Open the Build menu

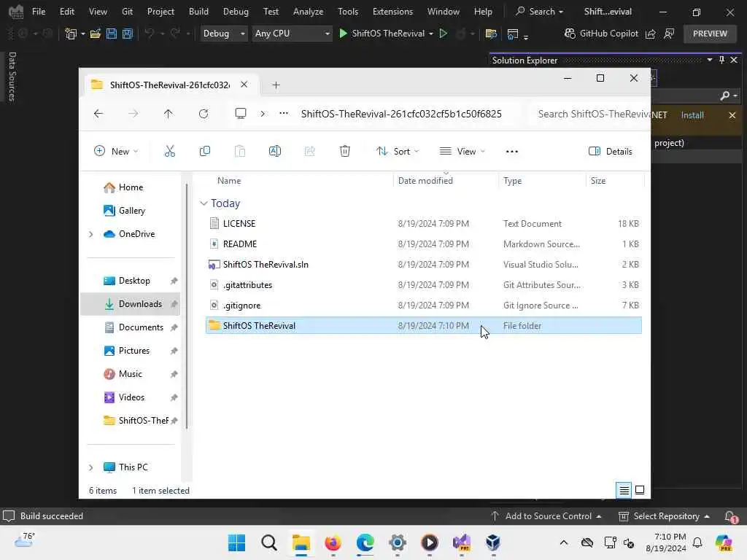click(198, 12)
